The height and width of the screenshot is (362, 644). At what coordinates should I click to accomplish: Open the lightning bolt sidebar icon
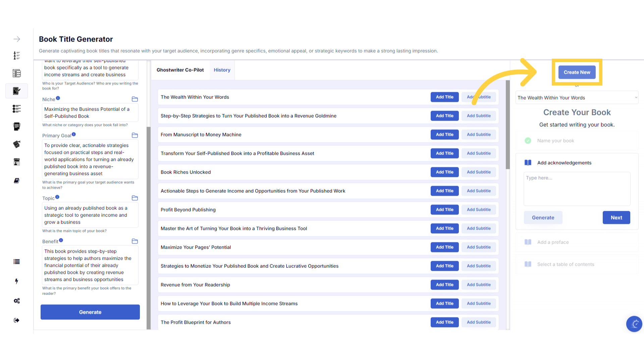(x=16, y=281)
